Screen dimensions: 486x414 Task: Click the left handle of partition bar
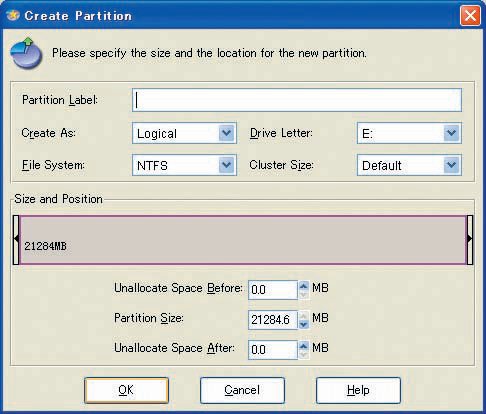pos(16,240)
